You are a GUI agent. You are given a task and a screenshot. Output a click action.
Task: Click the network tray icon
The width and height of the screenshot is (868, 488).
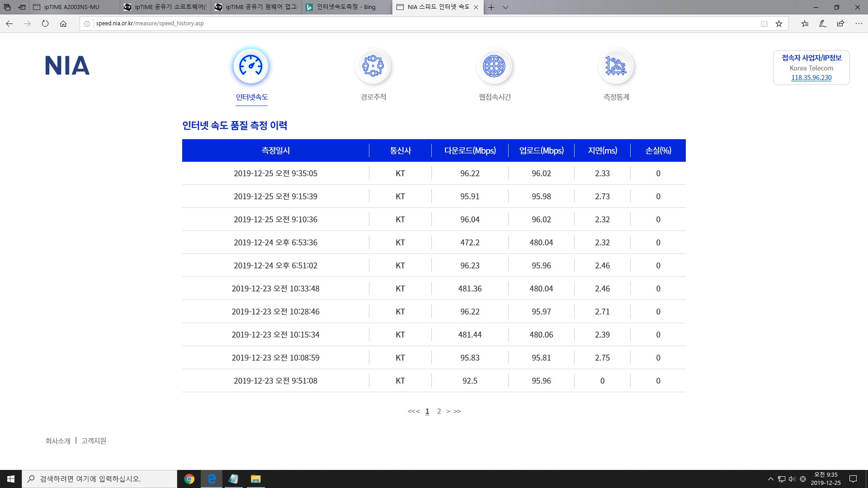782,479
